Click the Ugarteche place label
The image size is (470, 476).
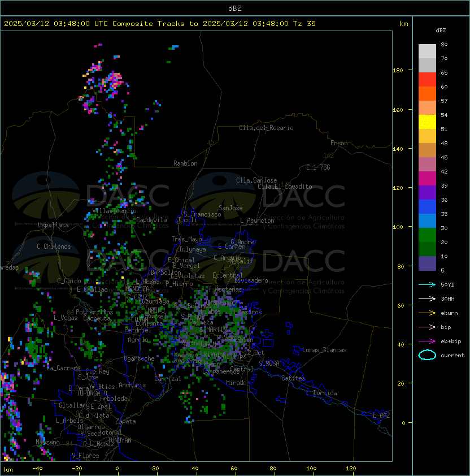coord(140,358)
